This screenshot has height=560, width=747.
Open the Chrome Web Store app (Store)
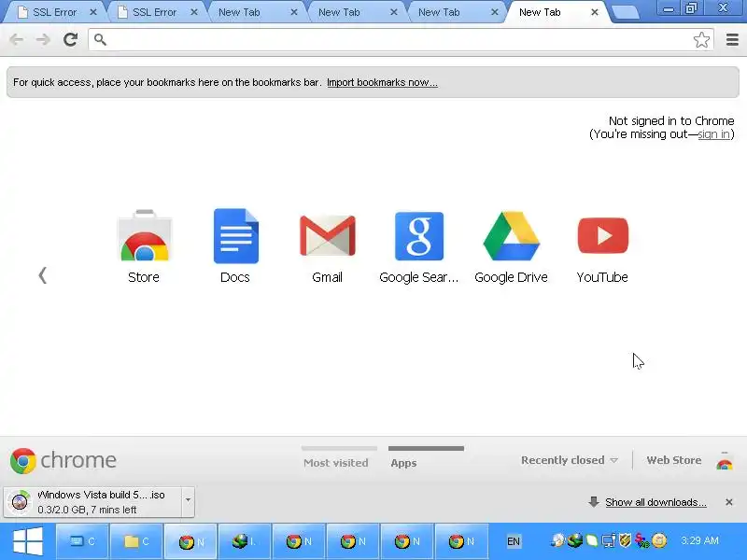[144, 246]
